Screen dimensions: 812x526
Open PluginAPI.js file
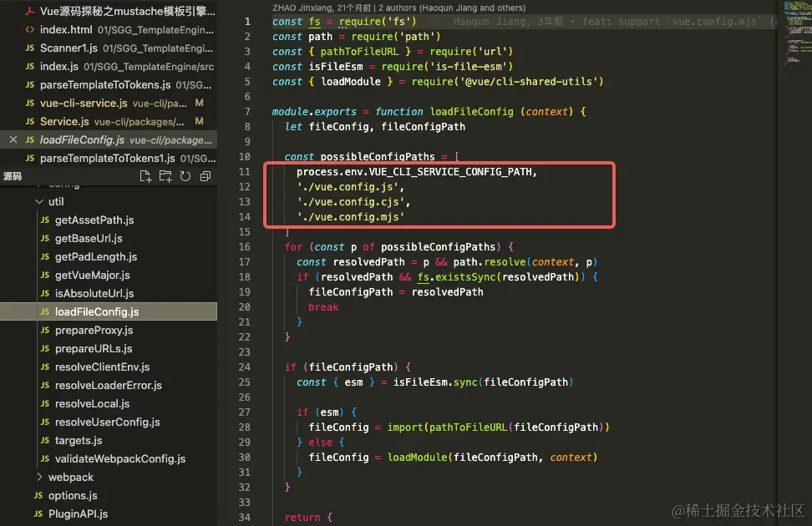(78, 513)
